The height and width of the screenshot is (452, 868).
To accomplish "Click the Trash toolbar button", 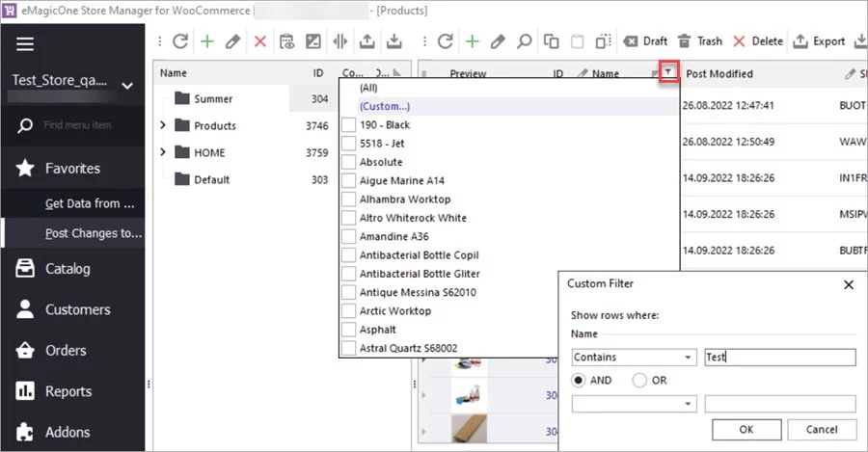I will [x=699, y=41].
